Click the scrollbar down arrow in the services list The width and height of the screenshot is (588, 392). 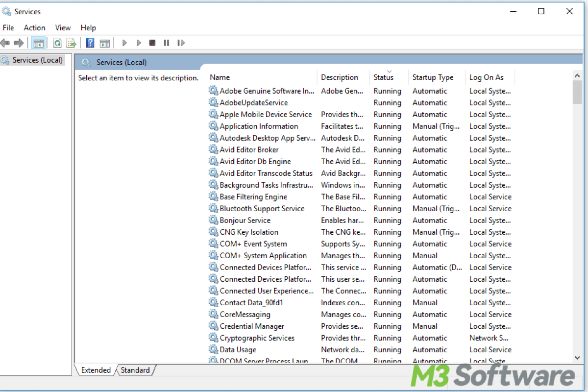tap(577, 358)
